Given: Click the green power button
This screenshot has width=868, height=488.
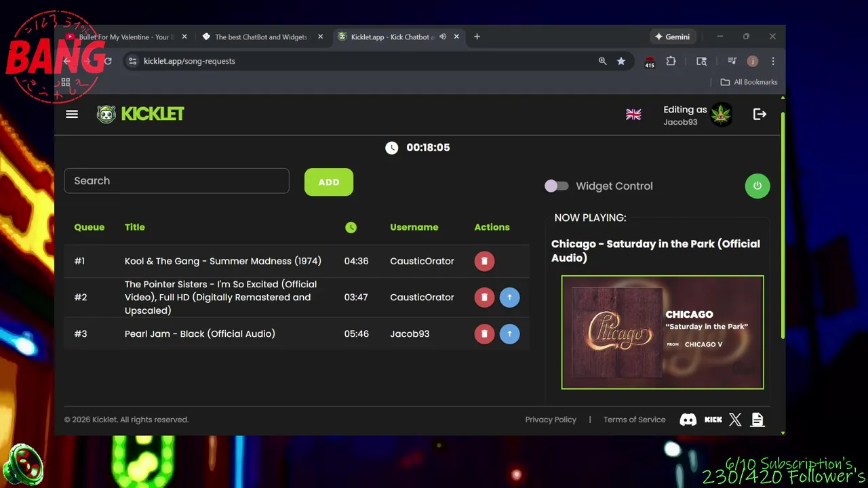Looking at the screenshot, I should (x=757, y=186).
